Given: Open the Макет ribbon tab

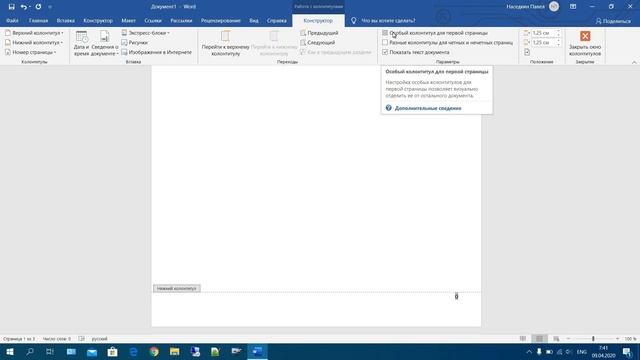Looking at the screenshot, I should pos(128,20).
